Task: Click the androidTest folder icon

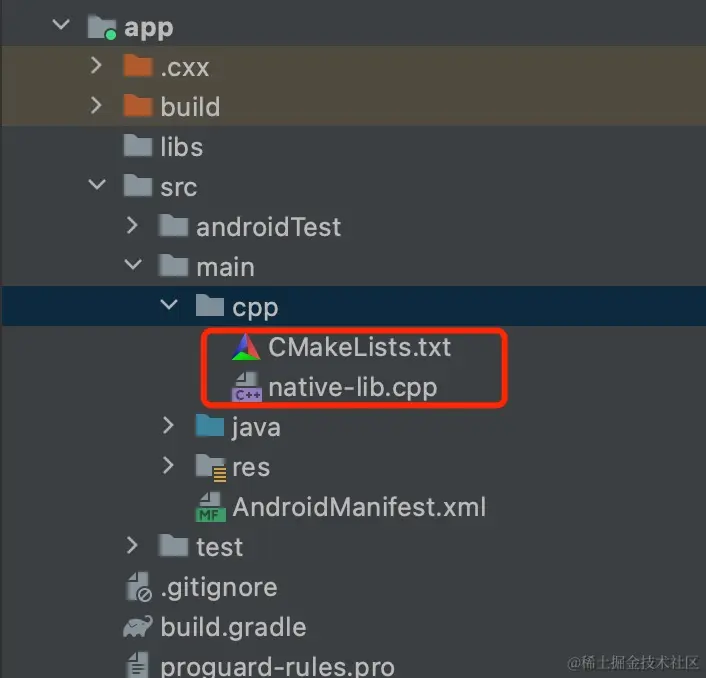Action: pyautogui.click(x=173, y=225)
